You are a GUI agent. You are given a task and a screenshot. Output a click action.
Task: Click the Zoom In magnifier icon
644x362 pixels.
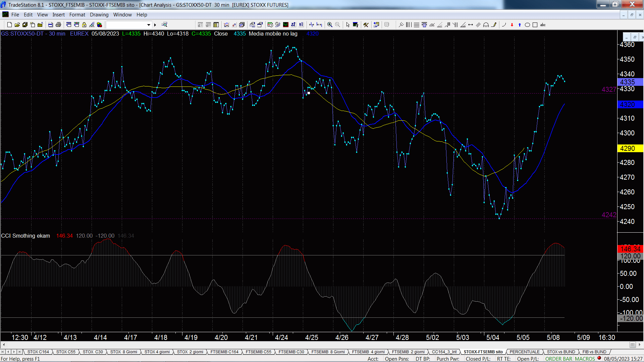(x=330, y=25)
